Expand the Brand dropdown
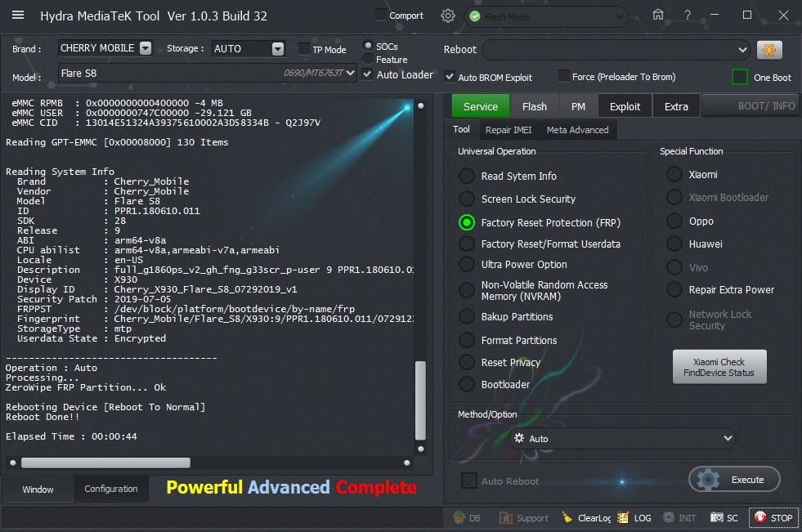802x532 pixels. coord(146,48)
